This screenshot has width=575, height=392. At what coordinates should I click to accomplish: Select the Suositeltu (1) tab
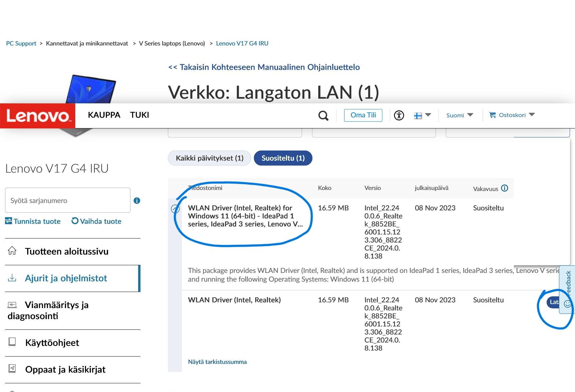[283, 158]
